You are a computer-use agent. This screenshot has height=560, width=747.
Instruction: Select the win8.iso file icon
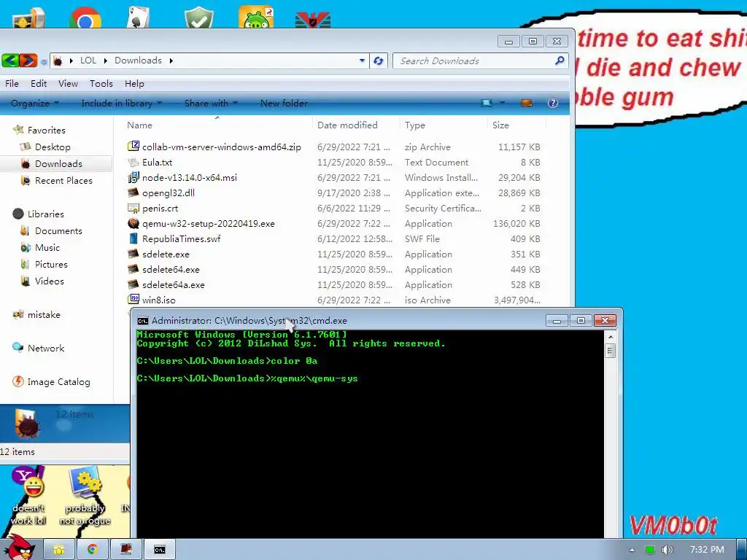point(133,300)
